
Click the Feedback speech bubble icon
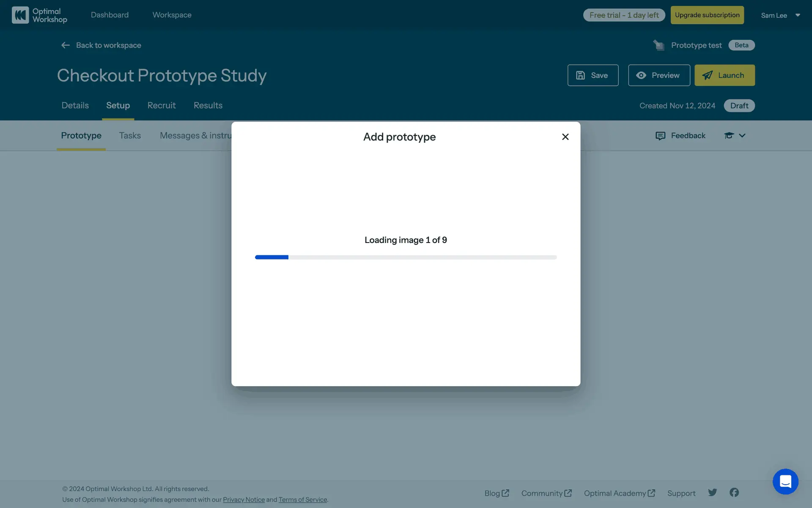(x=660, y=136)
